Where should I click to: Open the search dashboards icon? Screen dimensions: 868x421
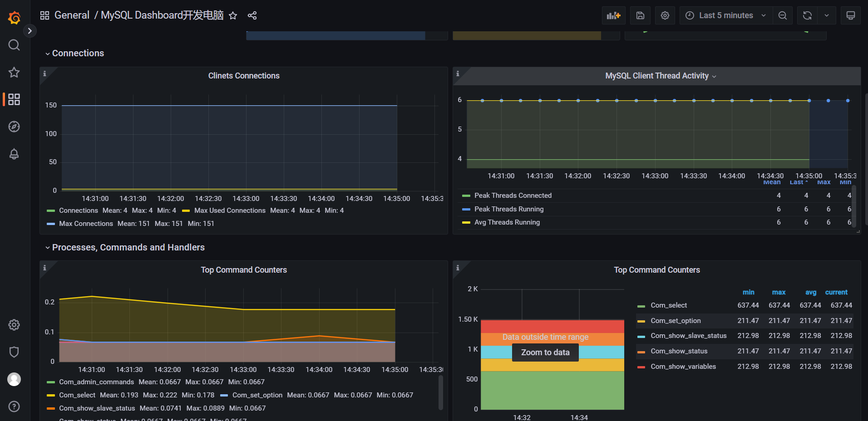(x=14, y=45)
